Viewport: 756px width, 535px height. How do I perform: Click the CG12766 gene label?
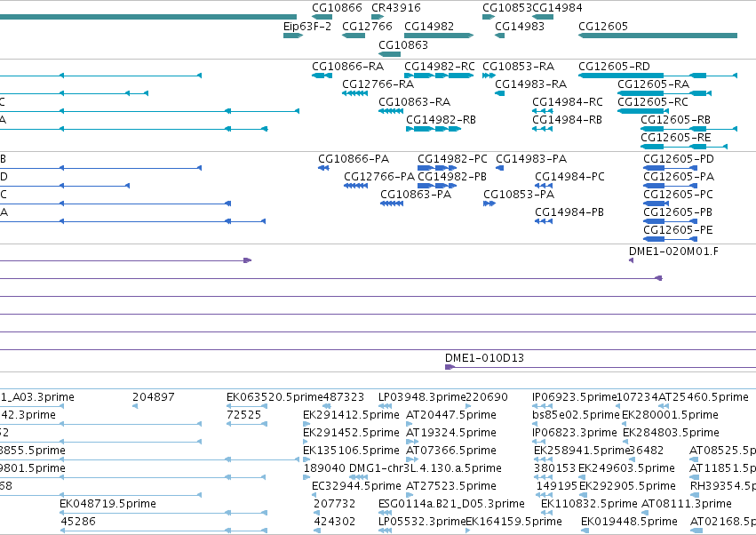pyautogui.click(x=367, y=27)
